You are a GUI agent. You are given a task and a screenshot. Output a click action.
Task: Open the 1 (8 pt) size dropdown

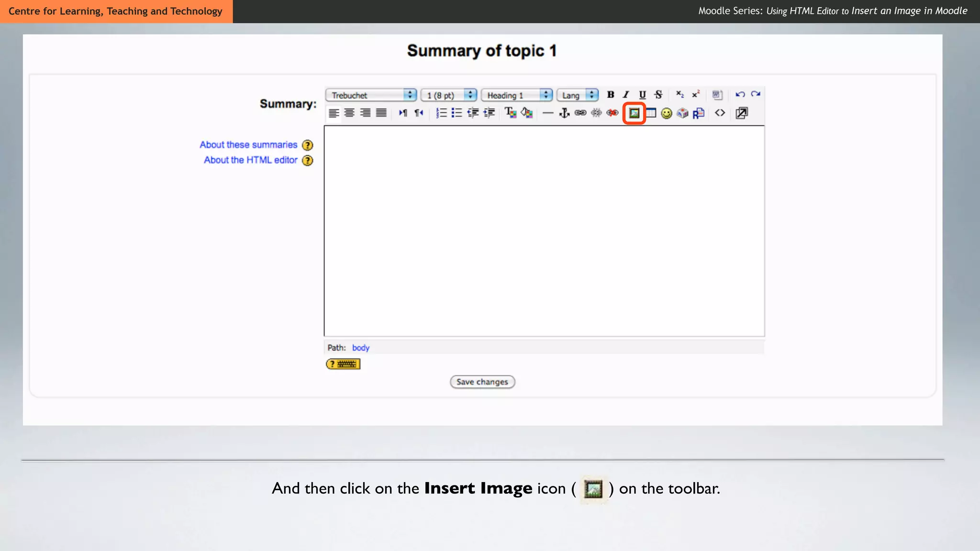pyautogui.click(x=449, y=95)
